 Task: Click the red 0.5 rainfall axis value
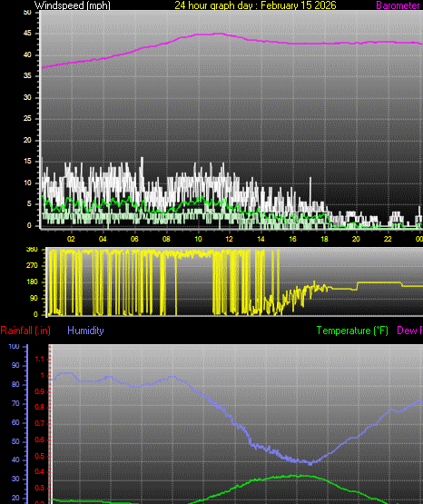coord(40,456)
